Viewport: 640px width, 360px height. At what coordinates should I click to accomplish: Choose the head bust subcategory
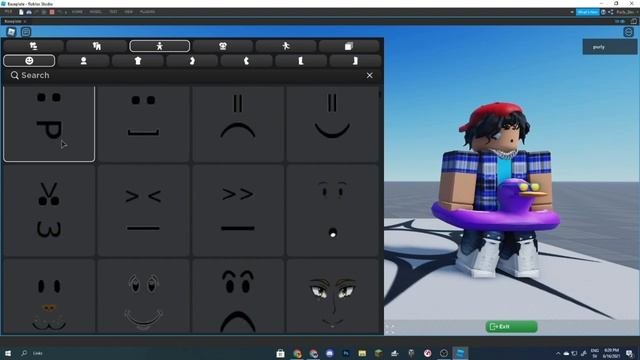(x=83, y=61)
